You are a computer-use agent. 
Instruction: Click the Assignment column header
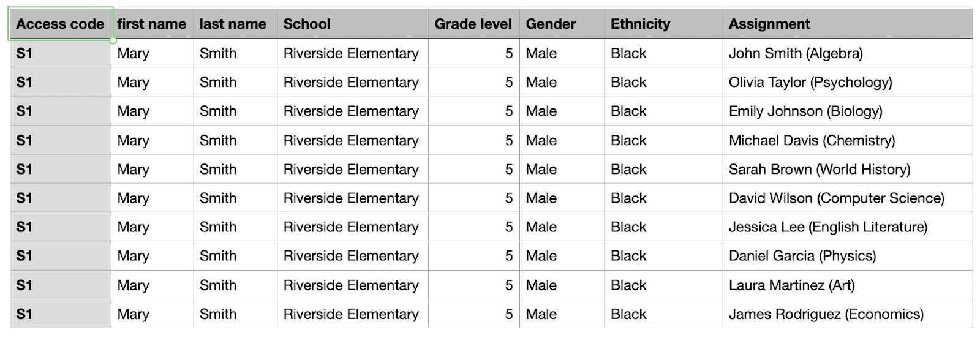[848, 24]
